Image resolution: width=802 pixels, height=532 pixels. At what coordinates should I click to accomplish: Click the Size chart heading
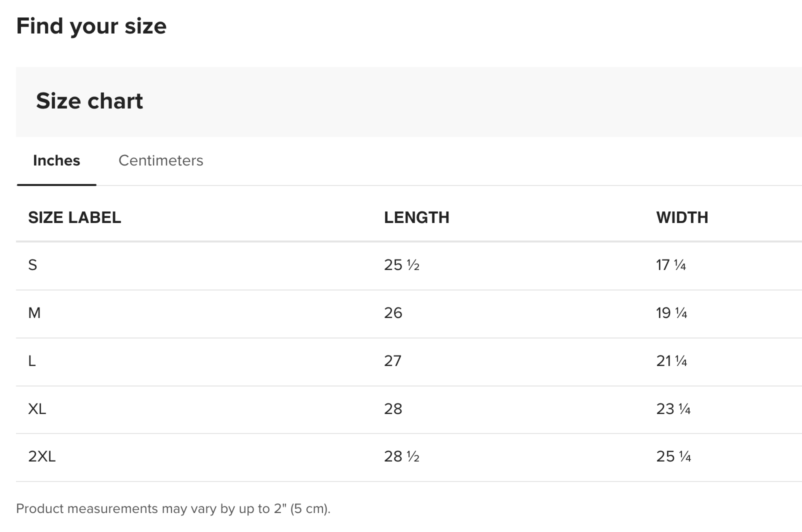pos(89,101)
